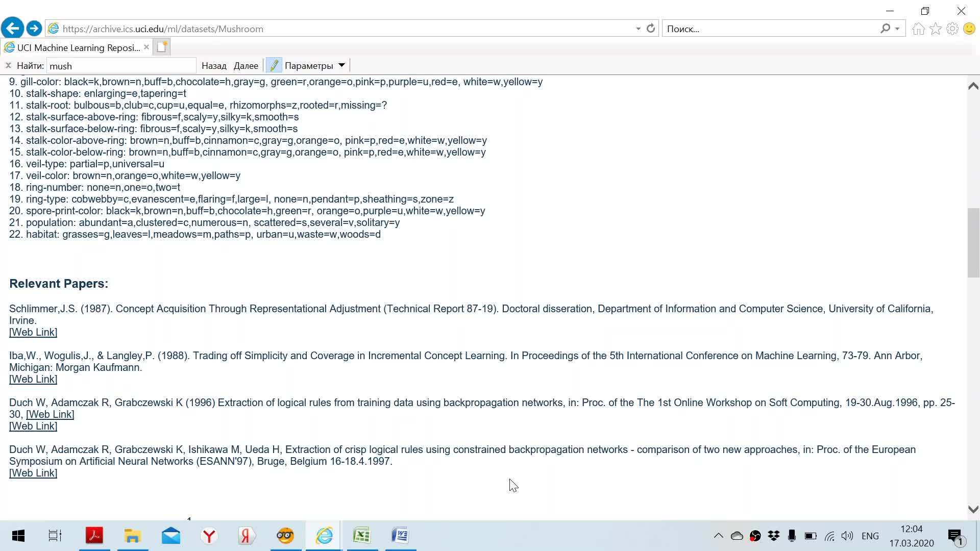Click the line '22. habitat' attribute text
This screenshot has width=980, height=551.
pyautogui.click(x=195, y=234)
